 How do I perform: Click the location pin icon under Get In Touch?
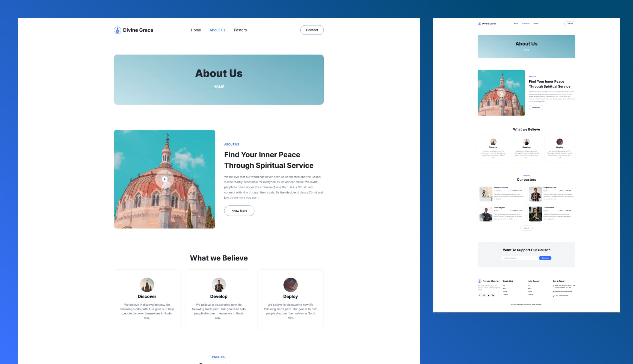(x=553, y=286)
